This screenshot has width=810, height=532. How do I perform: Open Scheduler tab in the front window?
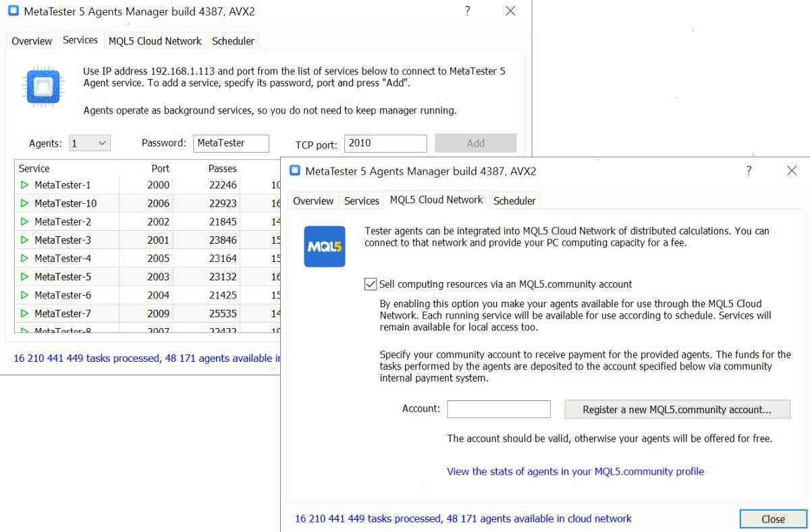(x=514, y=201)
